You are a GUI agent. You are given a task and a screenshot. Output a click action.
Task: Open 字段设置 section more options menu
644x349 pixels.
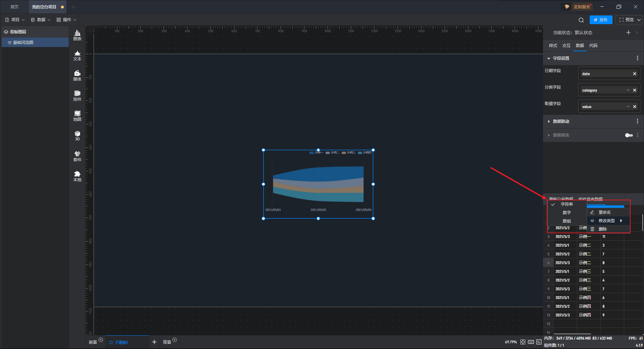(x=637, y=58)
